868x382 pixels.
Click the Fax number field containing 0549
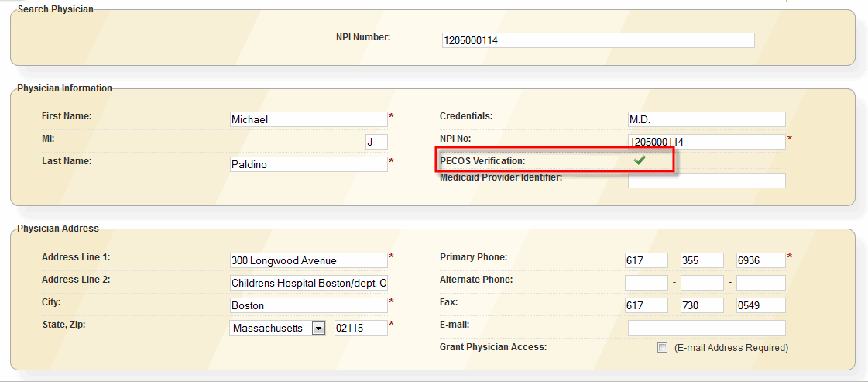click(x=761, y=305)
